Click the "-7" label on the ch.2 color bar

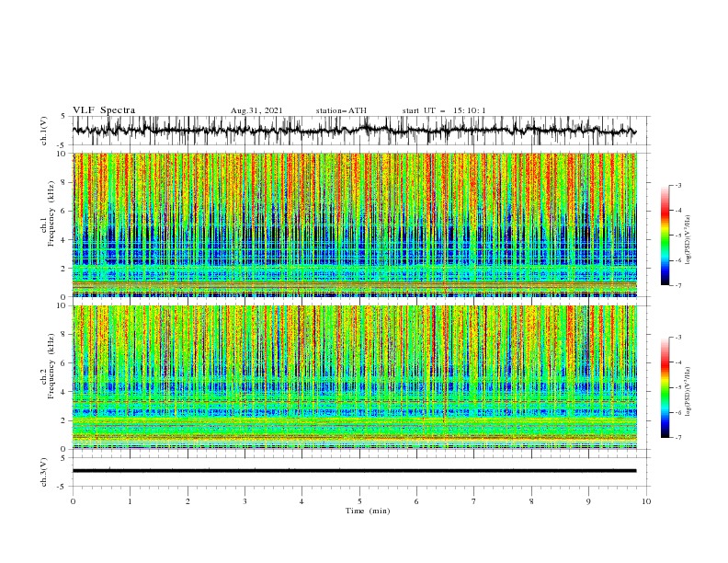(x=678, y=438)
